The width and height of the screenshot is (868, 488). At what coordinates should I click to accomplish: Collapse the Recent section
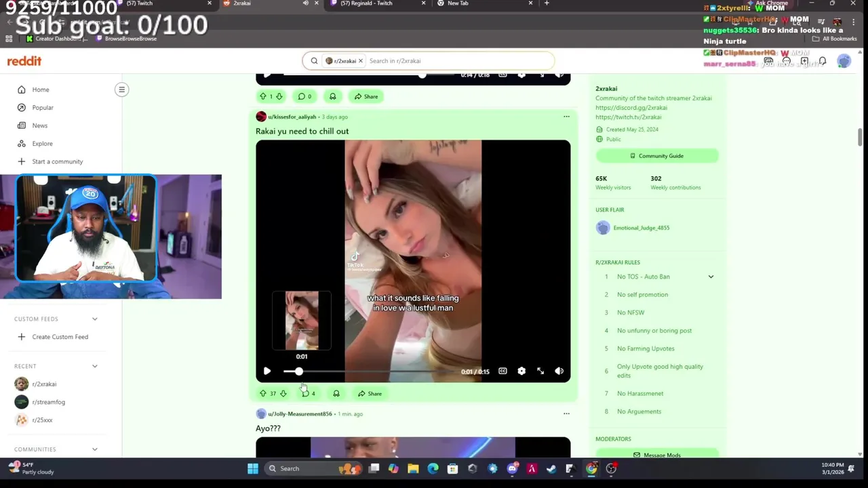pyautogui.click(x=94, y=366)
